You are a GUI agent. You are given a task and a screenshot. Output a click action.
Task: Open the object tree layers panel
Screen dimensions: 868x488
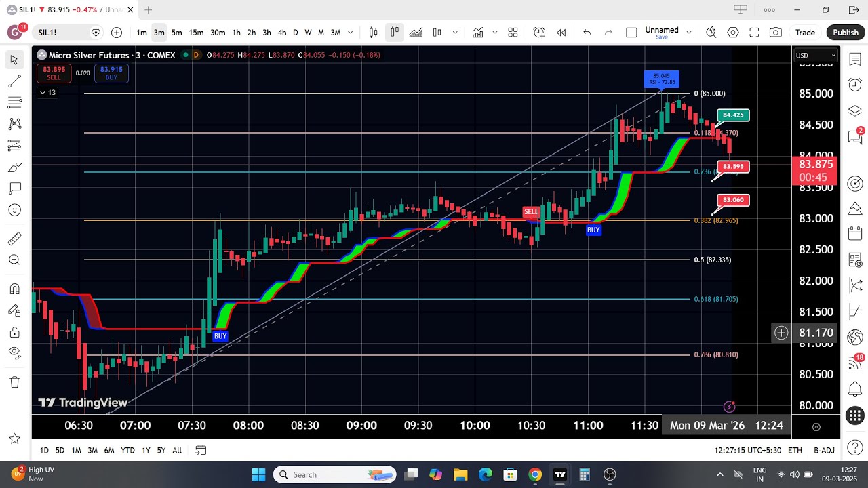[855, 110]
